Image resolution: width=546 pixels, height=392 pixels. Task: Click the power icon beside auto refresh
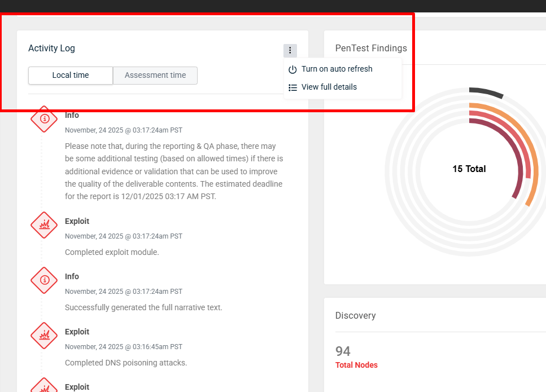292,69
